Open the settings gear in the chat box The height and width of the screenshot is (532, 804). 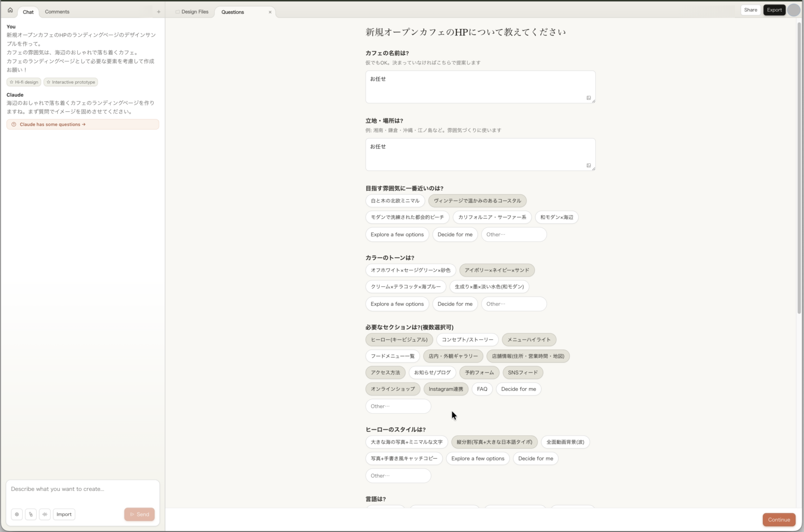(17, 514)
